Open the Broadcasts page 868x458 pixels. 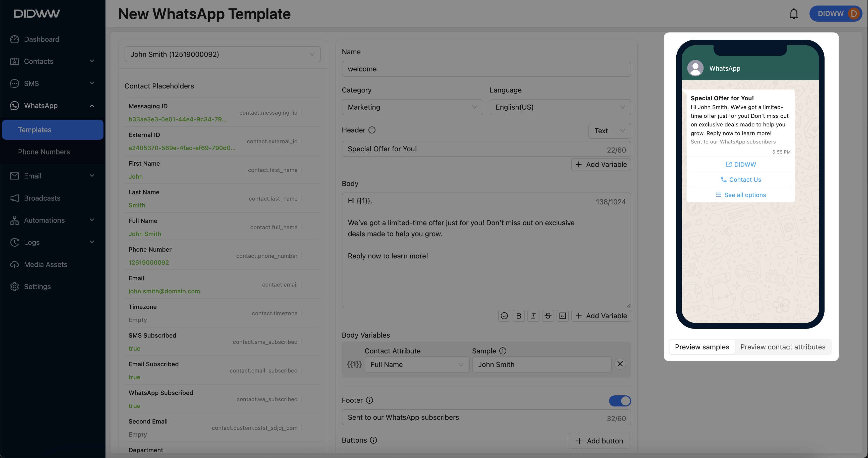click(52, 198)
